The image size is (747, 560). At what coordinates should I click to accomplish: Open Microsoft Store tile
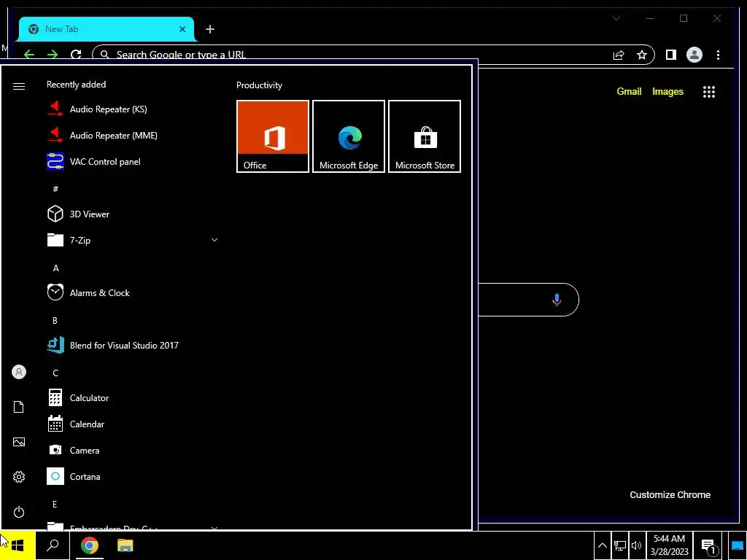click(x=425, y=136)
